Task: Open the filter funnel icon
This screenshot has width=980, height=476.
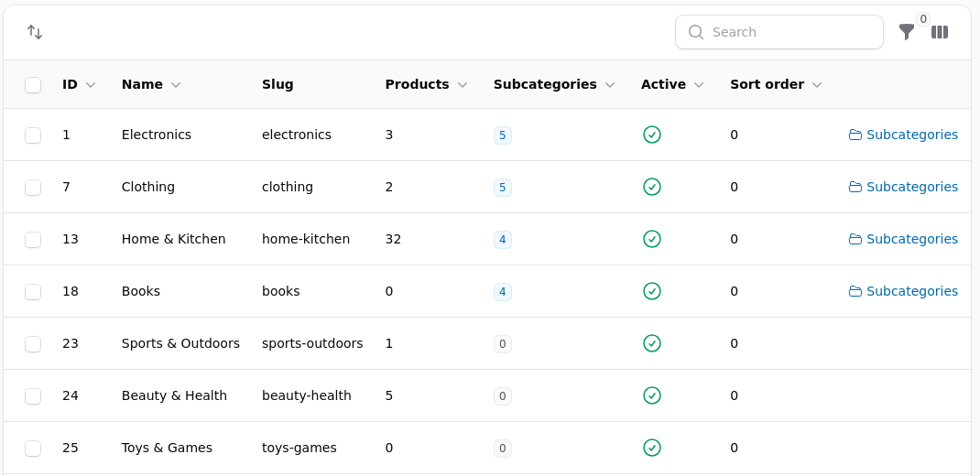Action: coord(906,32)
